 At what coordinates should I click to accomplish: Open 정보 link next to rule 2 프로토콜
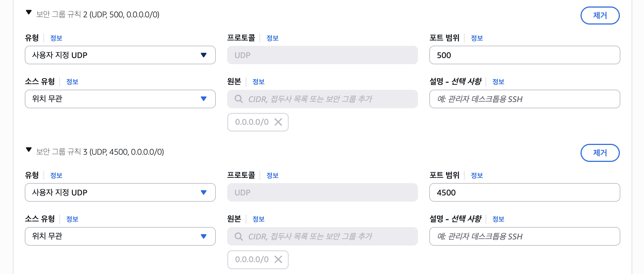coord(272,38)
